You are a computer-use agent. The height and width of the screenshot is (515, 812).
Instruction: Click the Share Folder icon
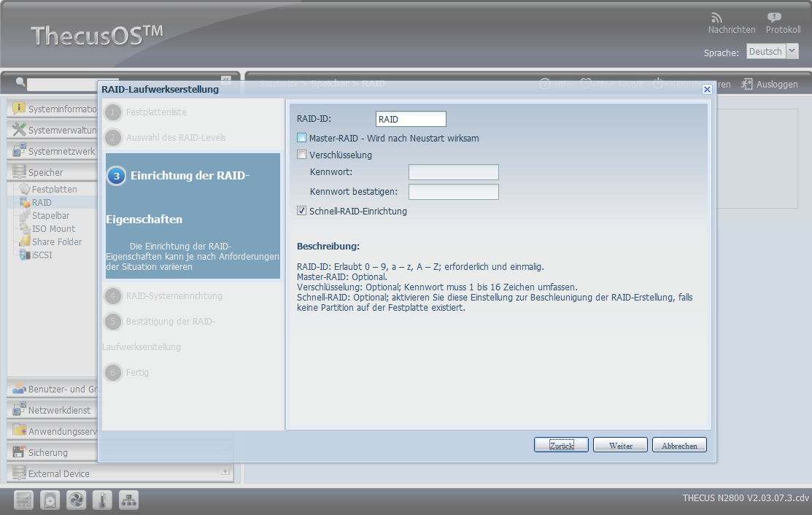[x=24, y=241]
